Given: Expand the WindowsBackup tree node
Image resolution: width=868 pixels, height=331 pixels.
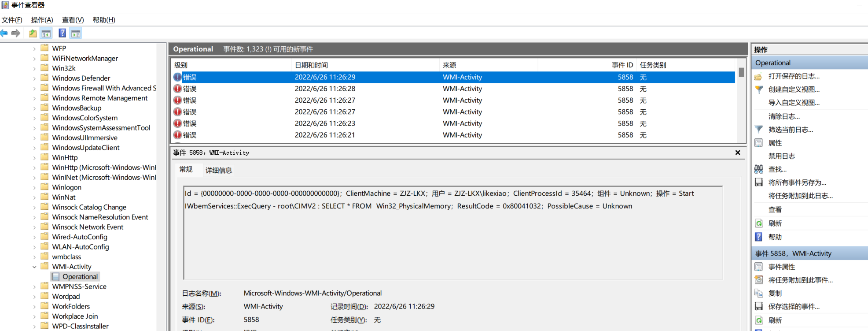Looking at the screenshot, I should 34,108.
